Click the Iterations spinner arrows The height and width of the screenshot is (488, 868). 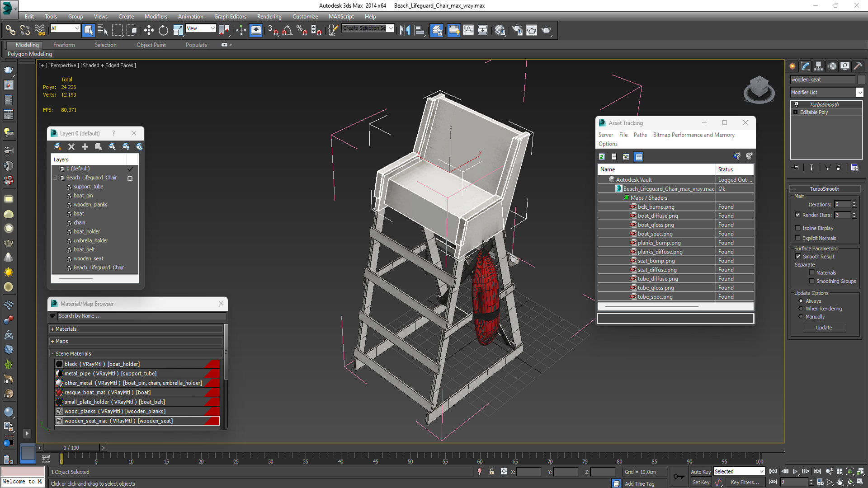854,204
